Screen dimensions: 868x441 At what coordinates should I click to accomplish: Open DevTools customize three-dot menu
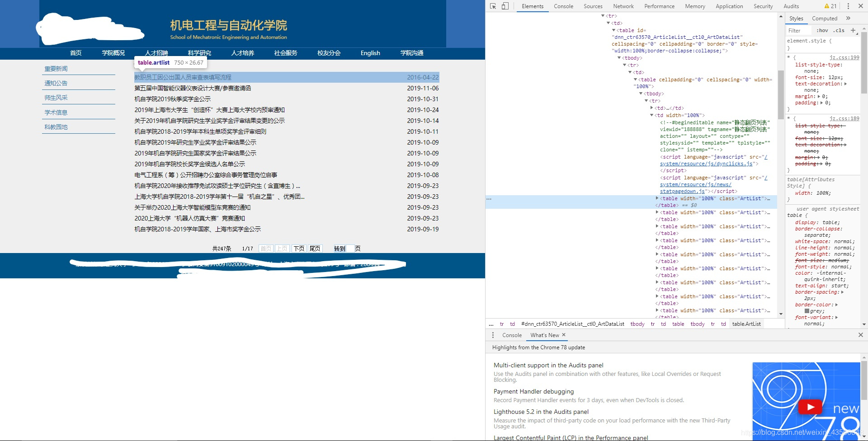pyautogui.click(x=848, y=6)
